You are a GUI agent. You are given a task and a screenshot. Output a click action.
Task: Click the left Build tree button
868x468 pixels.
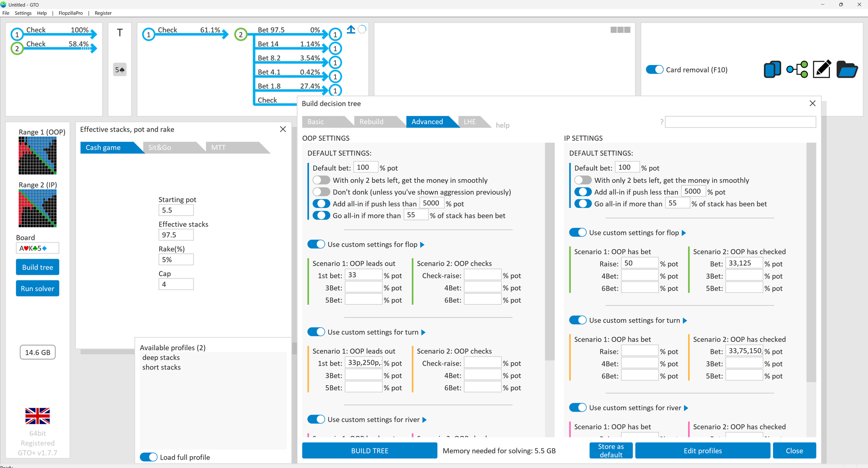(37, 267)
